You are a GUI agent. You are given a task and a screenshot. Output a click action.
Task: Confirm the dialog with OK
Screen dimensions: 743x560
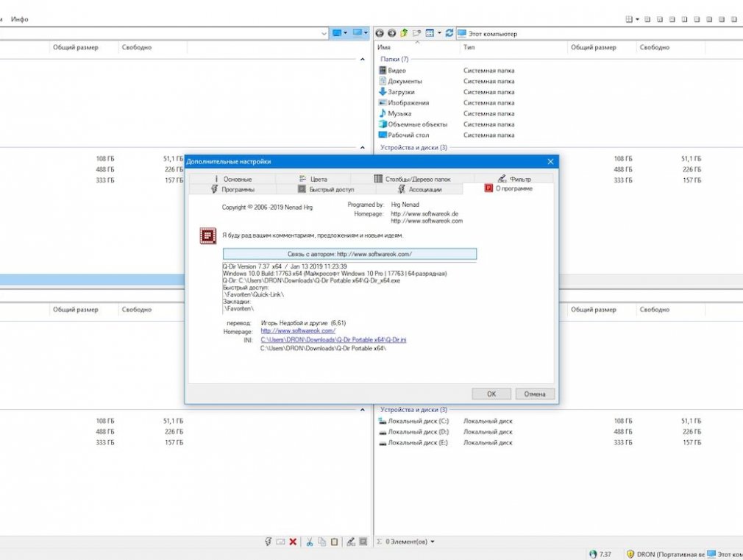[491, 394]
